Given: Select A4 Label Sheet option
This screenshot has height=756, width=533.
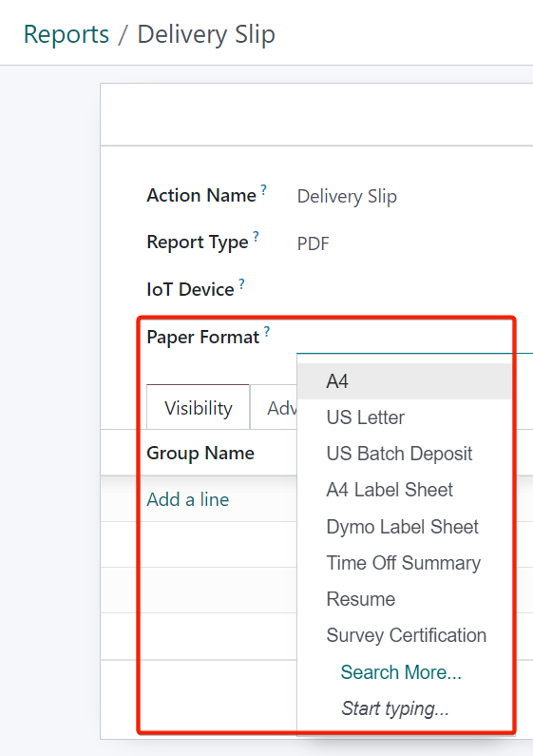Looking at the screenshot, I should pos(404,490).
